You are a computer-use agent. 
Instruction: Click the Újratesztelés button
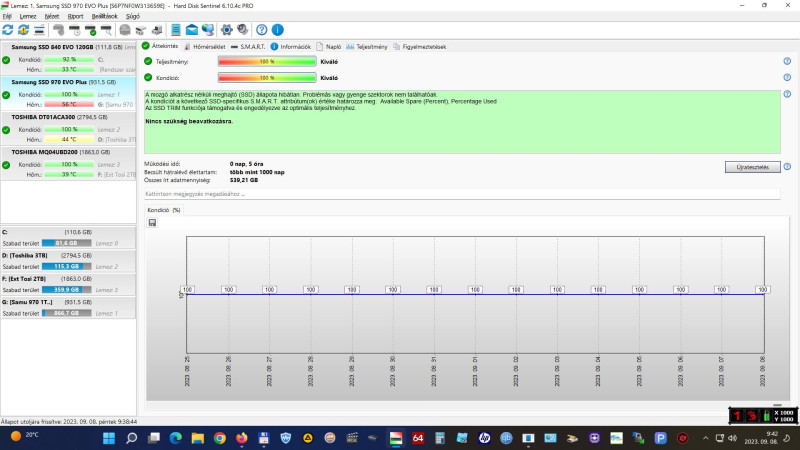753,167
